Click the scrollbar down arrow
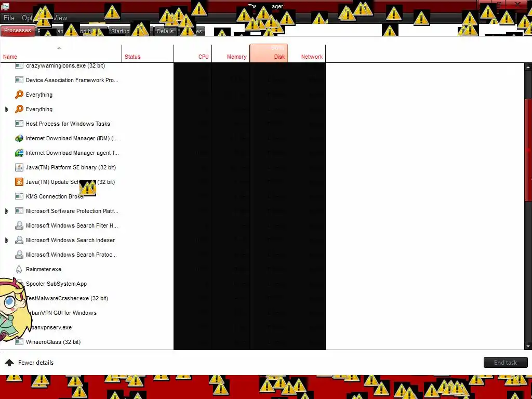This screenshot has height=399, width=532. click(528, 345)
